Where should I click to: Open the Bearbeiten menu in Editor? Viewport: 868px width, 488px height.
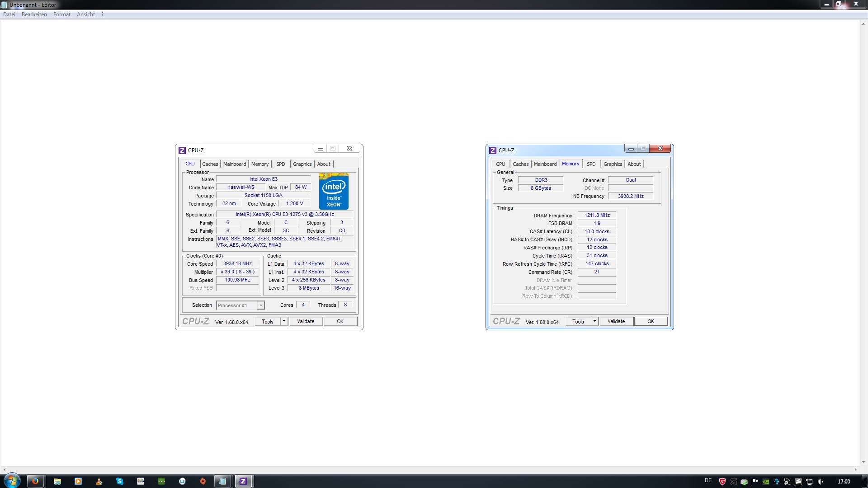pyautogui.click(x=34, y=14)
